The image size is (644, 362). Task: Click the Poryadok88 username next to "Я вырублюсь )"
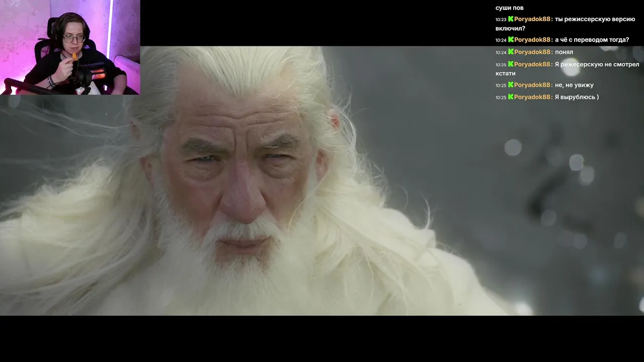click(533, 97)
